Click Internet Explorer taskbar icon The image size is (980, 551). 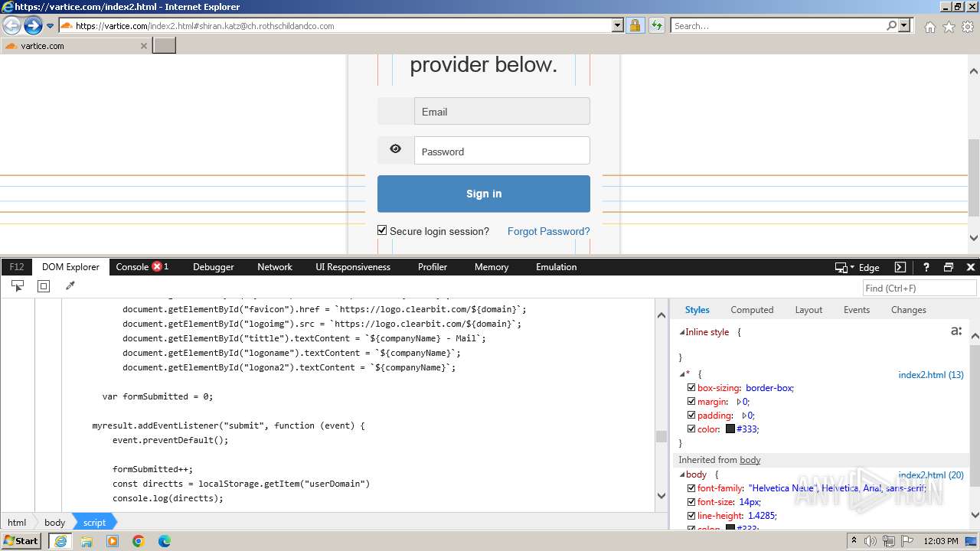(x=60, y=541)
